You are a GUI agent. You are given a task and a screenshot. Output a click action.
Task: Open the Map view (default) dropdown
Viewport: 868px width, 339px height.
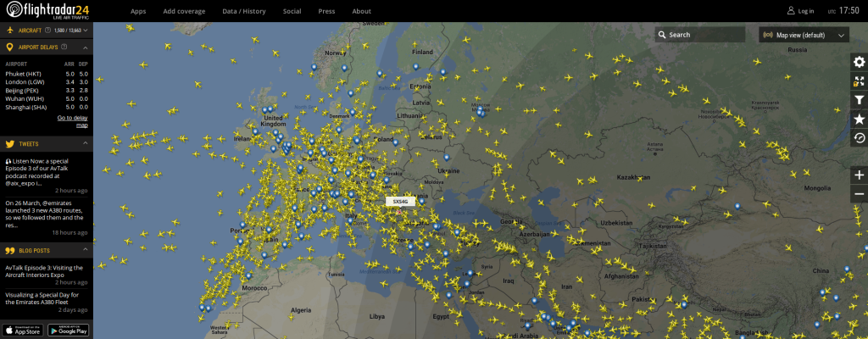(804, 35)
